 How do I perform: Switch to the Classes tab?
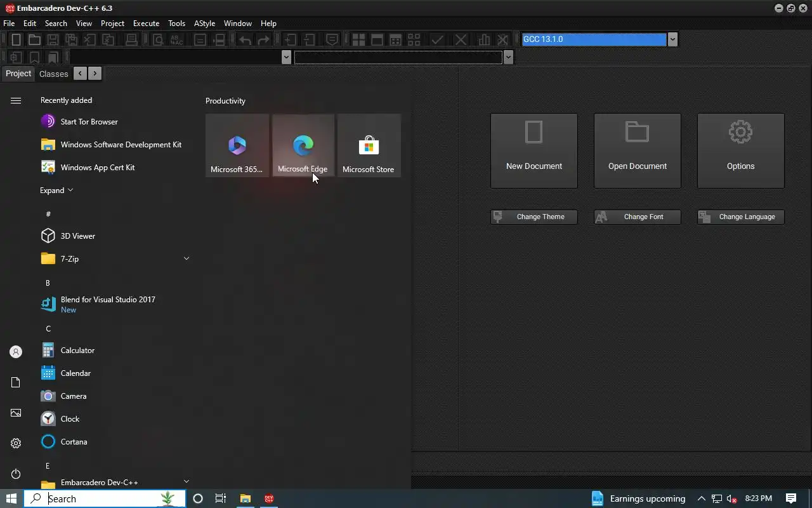(53, 74)
